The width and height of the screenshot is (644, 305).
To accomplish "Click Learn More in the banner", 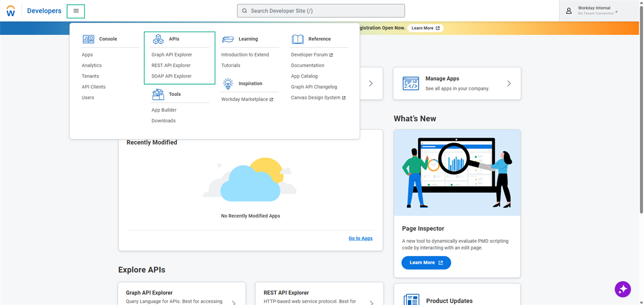I will click(x=426, y=28).
